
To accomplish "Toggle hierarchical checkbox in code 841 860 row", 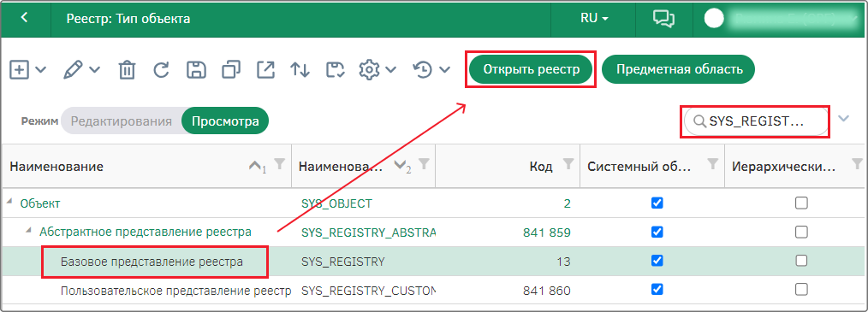I will [x=801, y=289].
